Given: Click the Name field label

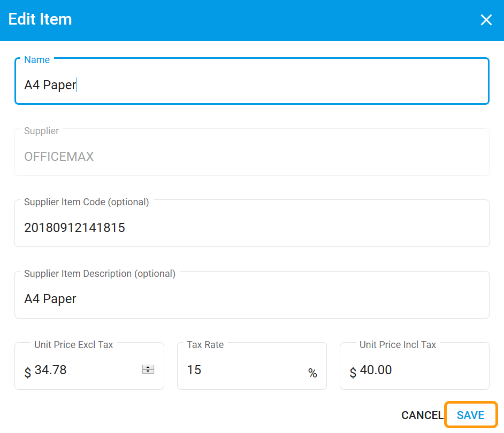Looking at the screenshot, I should tap(36, 60).
